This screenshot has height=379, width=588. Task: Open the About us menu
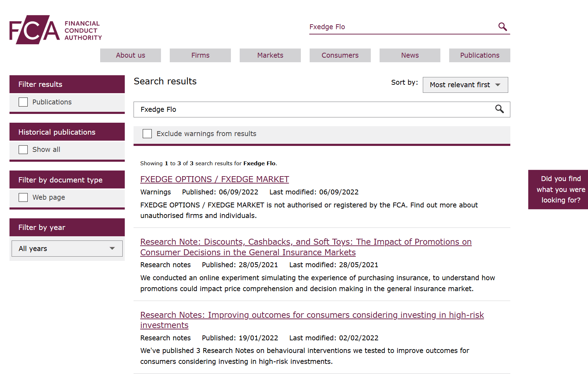pyautogui.click(x=130, y=55)
